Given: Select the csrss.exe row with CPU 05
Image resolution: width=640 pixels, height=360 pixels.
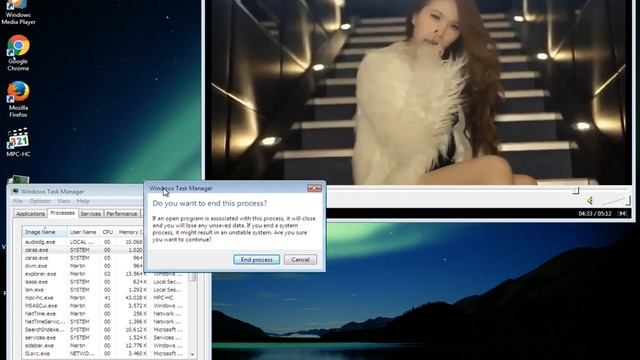Looking at the screenshot, I should 83,258.
